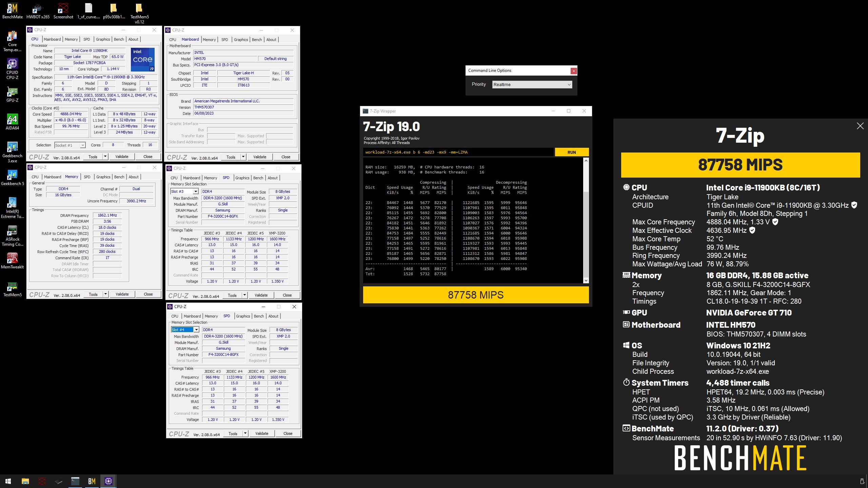Click the workload-7z-x64.exe command line field
Viewport: 868px width, 488px height.
tap(458, 152)
